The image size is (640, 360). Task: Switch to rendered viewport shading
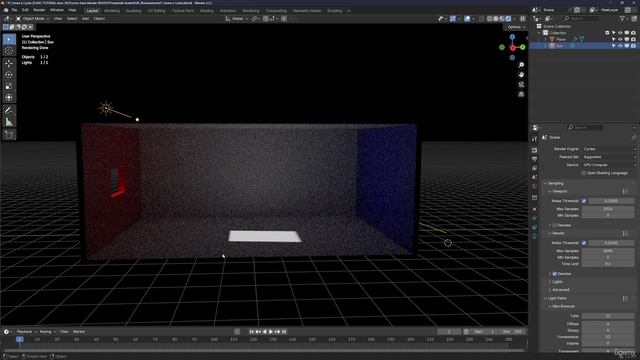click(x=509, y=19)
